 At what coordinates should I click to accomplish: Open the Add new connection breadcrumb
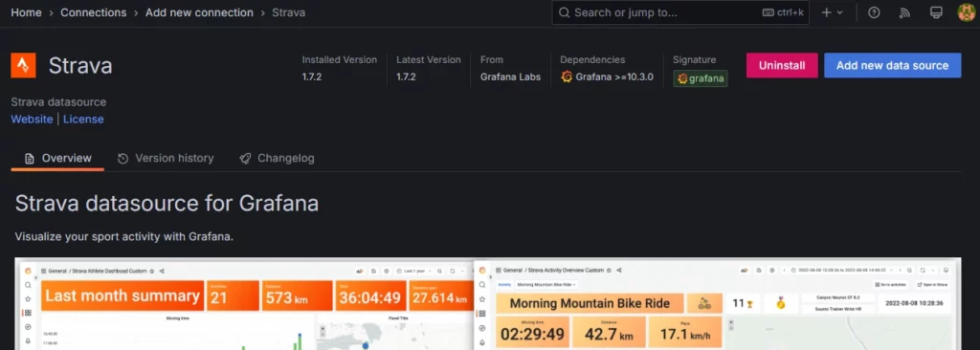pyautogui.click(x=199, y=12)
